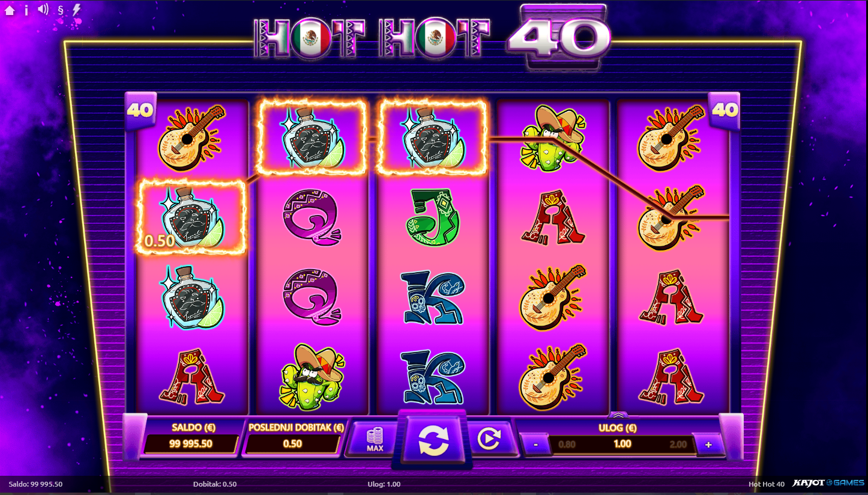The image size is (868, 495).
Task: Increase the bet with the plus button
Action: tap(708, 445)
